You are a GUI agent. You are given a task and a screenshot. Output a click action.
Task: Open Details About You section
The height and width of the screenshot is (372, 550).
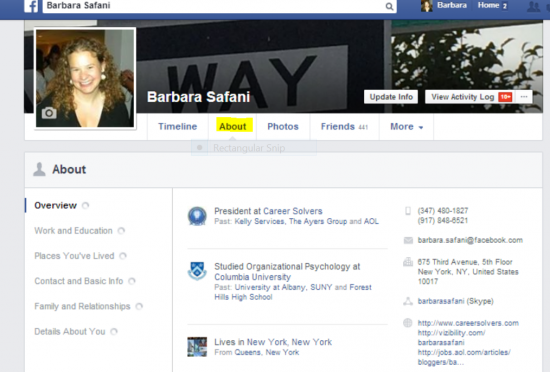tap(70, 332)
